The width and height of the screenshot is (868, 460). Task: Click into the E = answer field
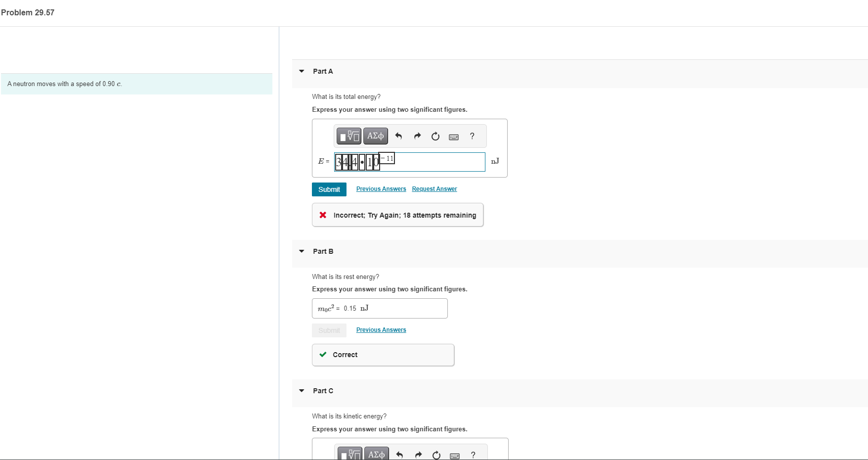[x=410, y=162]
